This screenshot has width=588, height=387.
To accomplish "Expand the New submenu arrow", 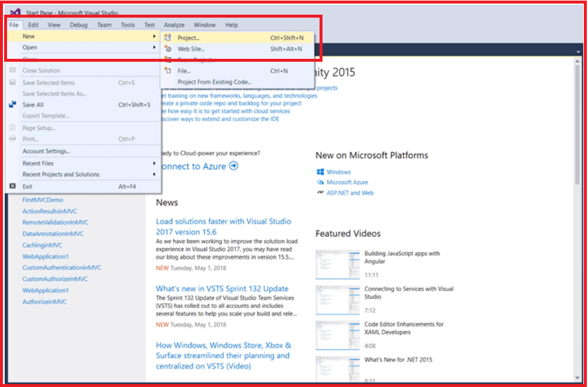I will [154, 36].
